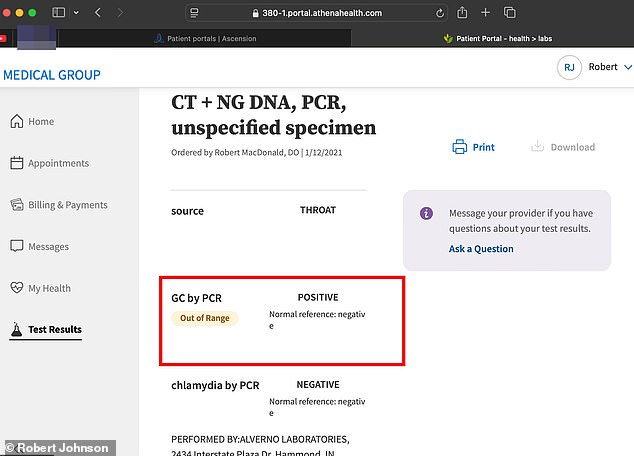
Task: Click the address bar URL field
Action: 310,12
